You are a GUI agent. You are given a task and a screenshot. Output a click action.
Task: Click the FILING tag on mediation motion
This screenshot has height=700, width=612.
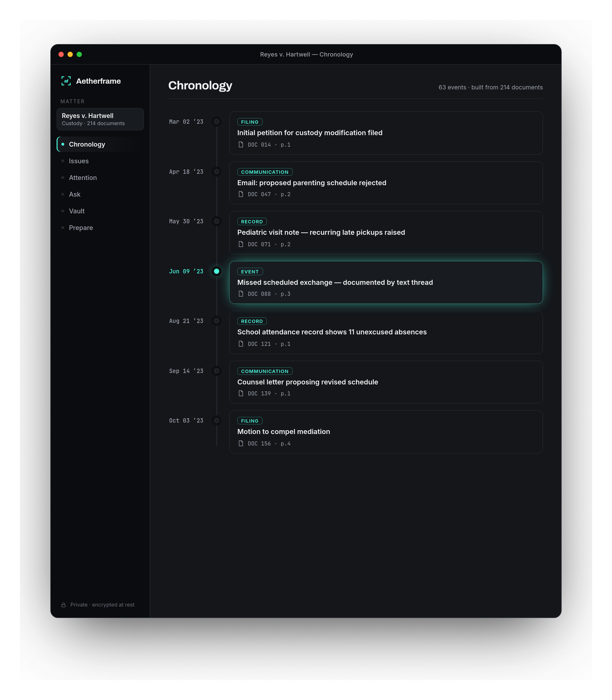[x=250, y=421]
